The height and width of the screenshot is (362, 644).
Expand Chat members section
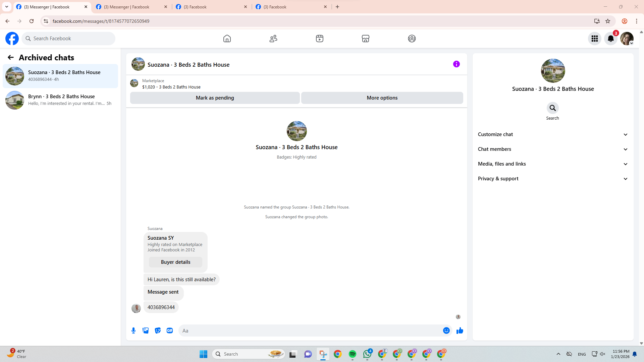coord(552,149)
